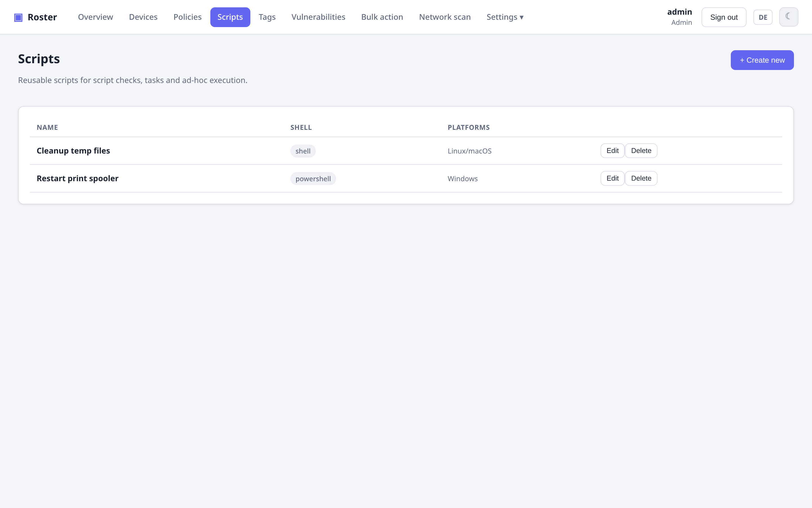Expand the Settings dropdown menu
This screenshot has width=812, height=508.
(x=505, y=17)
